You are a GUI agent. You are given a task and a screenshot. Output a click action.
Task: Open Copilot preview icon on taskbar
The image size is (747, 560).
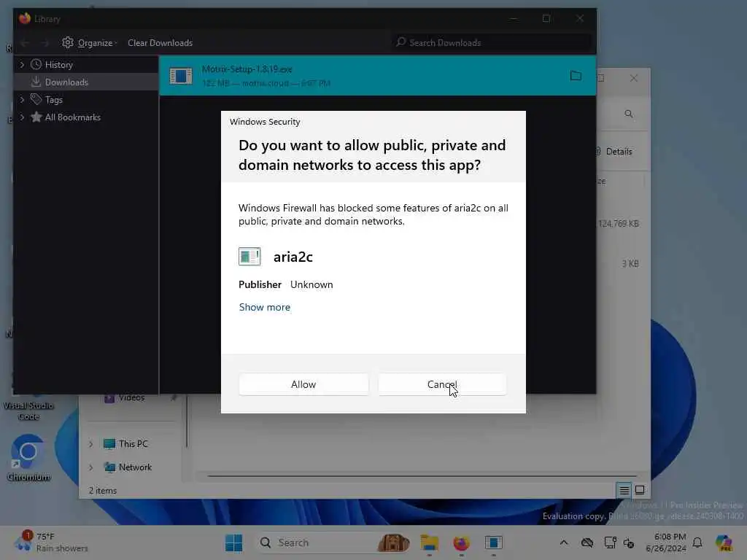point(724,542)
